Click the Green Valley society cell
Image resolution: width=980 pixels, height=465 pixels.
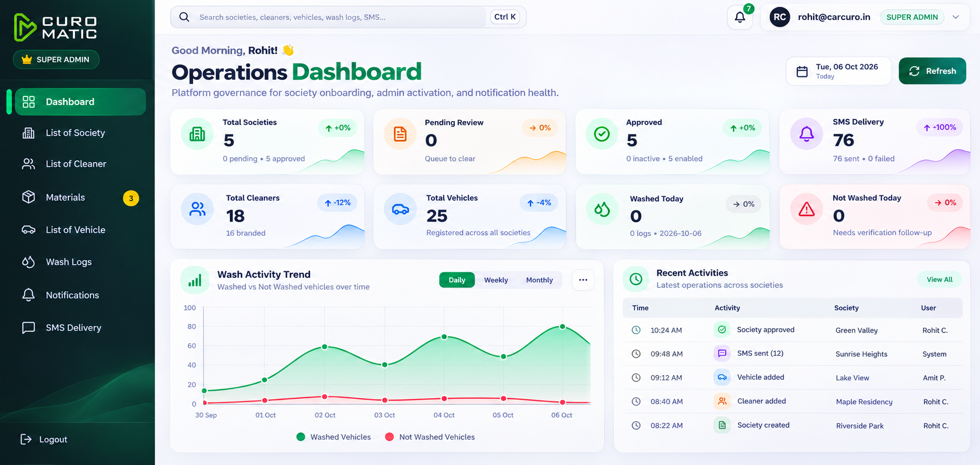click(856, 330)
